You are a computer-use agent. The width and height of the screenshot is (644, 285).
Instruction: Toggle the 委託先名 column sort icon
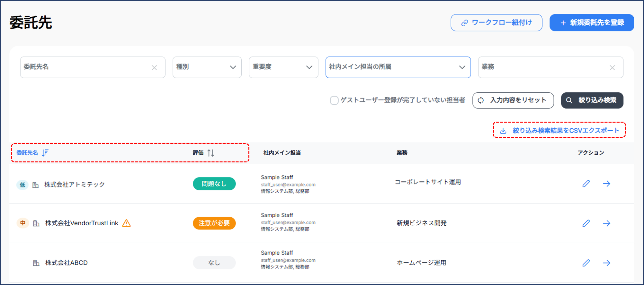click(x=45, y=152)
